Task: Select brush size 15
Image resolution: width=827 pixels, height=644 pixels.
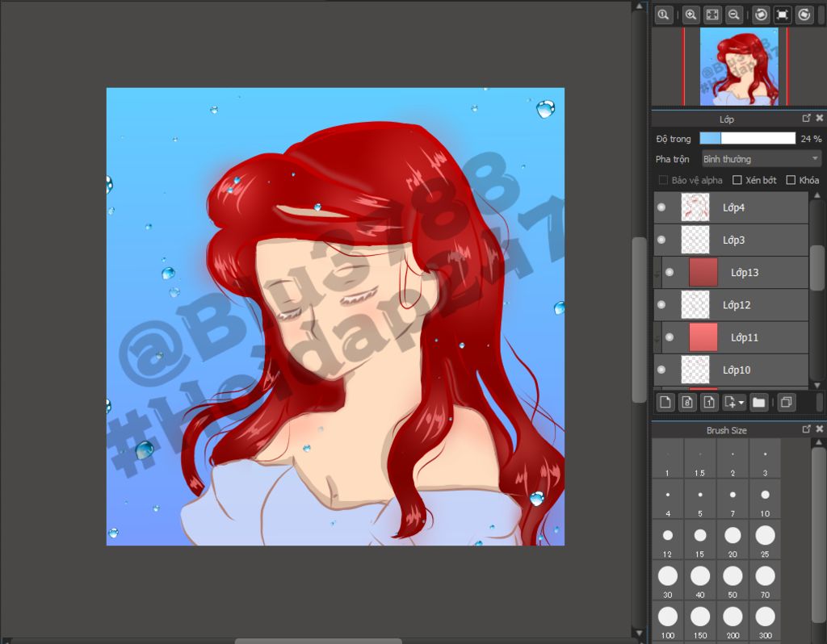Action: click(x=700, y=540)
